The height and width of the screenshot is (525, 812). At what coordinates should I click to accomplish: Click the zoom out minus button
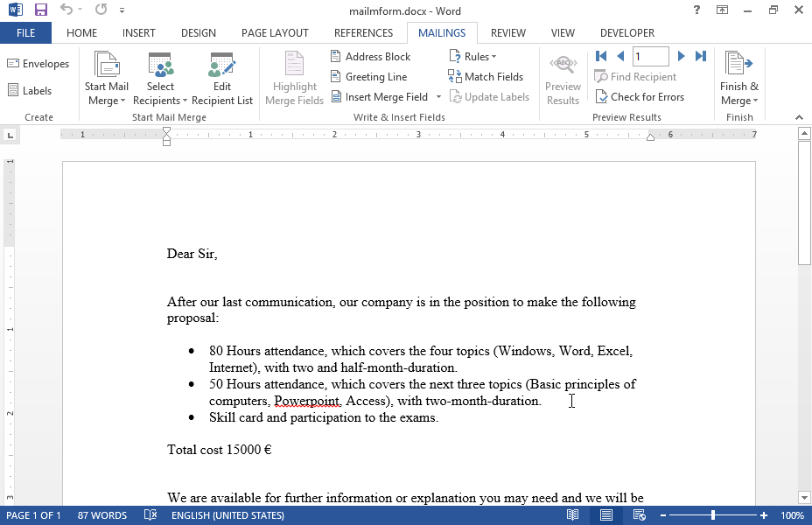tap(663, 515)
